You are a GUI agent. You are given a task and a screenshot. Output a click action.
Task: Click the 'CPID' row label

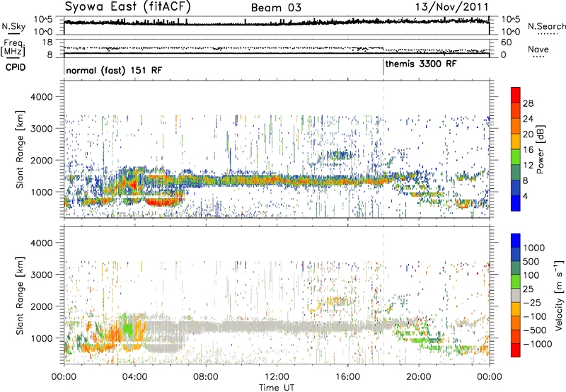click(x=16, y=67)
